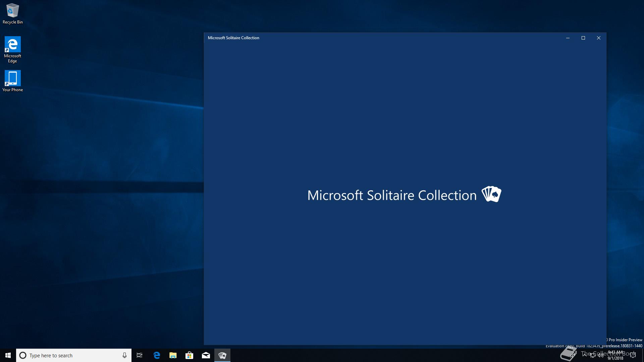This screenshot has width=644, height=362.
Task: Activate the microphone voice search icon
Action: (x=124, y=355)
